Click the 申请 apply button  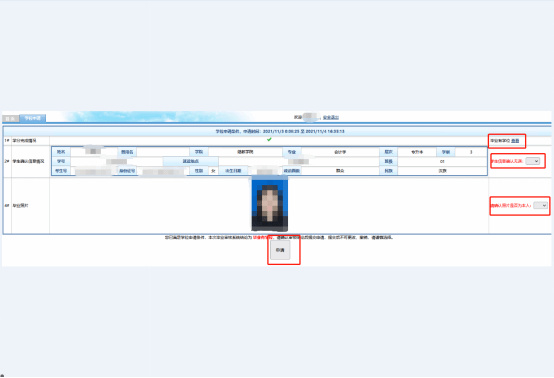pos(280,250)
